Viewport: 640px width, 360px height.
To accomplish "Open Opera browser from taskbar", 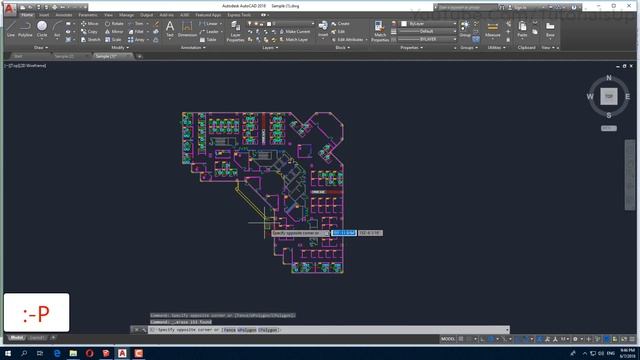I will [89, 353].
